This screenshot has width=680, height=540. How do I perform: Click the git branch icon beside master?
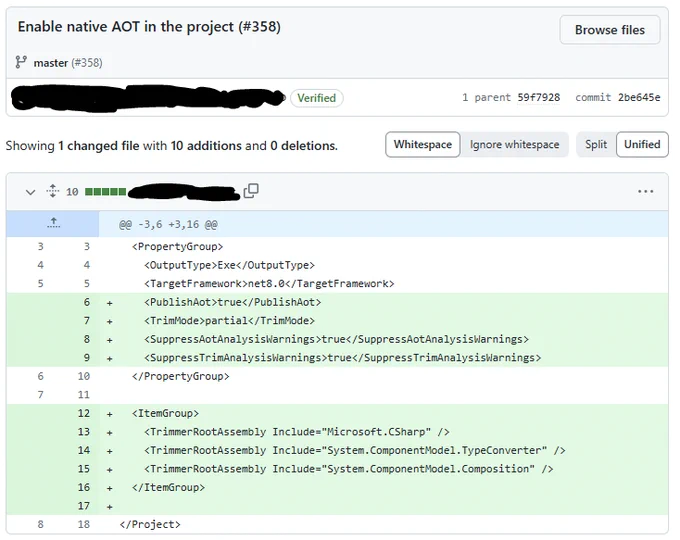[21, 62]
